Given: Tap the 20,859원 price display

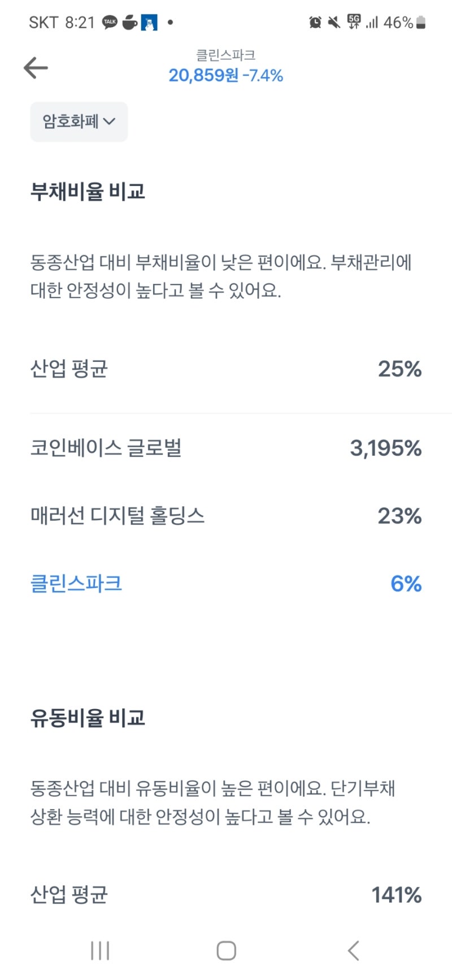Looking at the screenshot, I should tap(225, 75).
